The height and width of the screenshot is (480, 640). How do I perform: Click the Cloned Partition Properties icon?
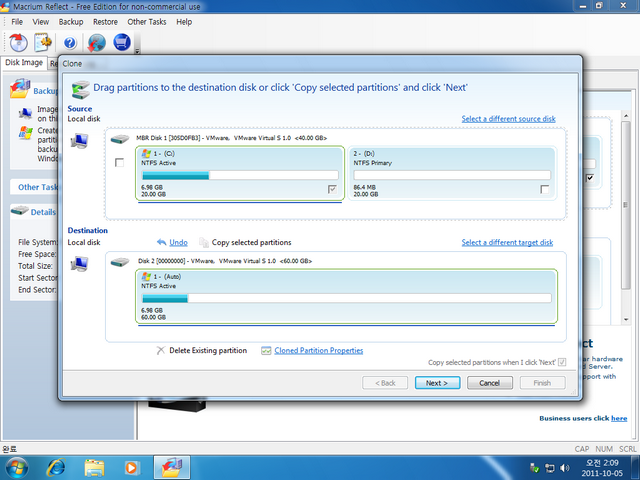(266, 351)
